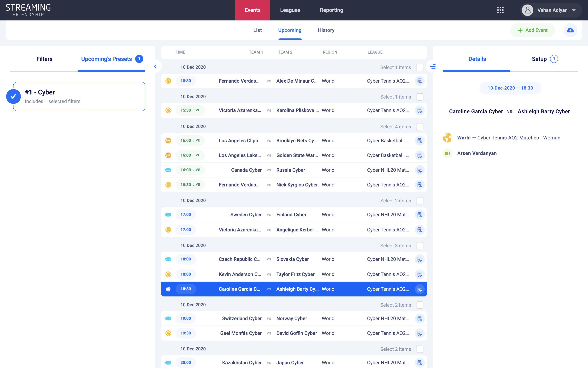
Task: Select the Gael Monfils Cyber event row
Action: click(294, 333)
